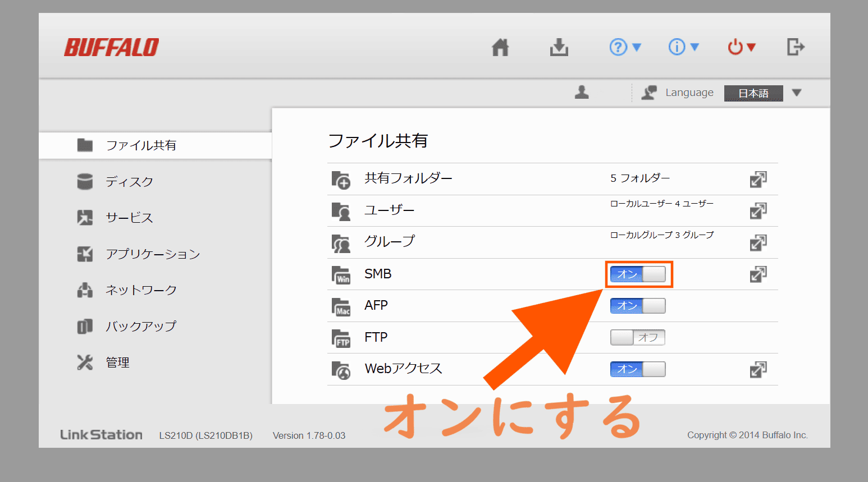The height and width of the screenshot is (482, 868).
Task: Open SMB detailed settings icon
Action: click(758, 274)
